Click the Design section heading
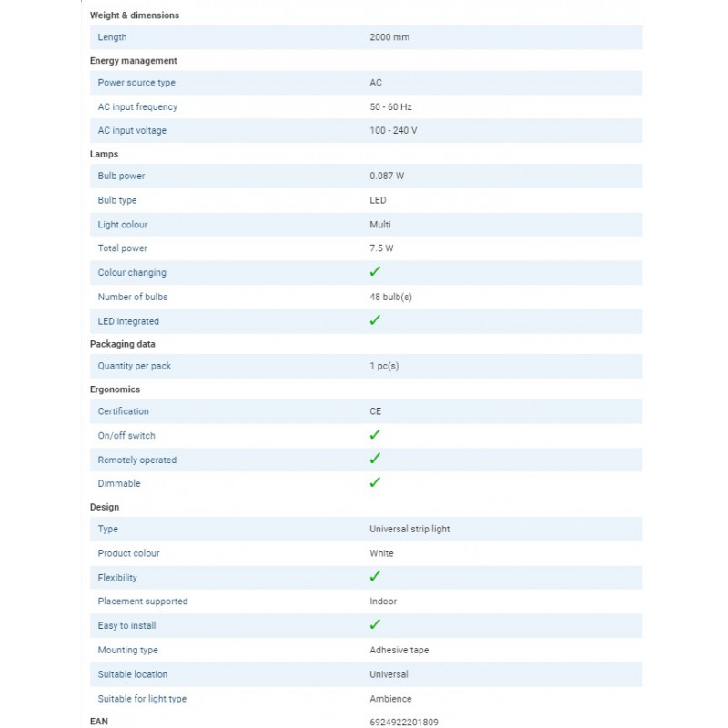The height and width of the screenshot is (728, 728). 105,507
